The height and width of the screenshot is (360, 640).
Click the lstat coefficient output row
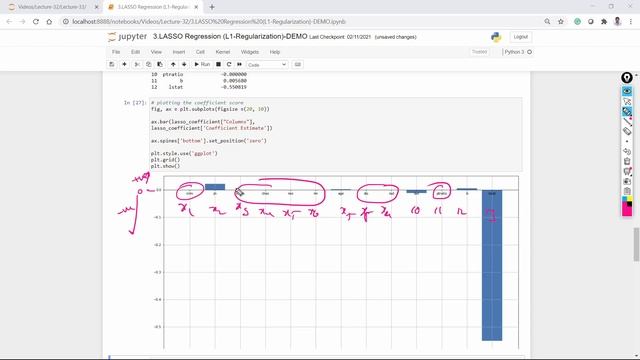pos(199,87)
